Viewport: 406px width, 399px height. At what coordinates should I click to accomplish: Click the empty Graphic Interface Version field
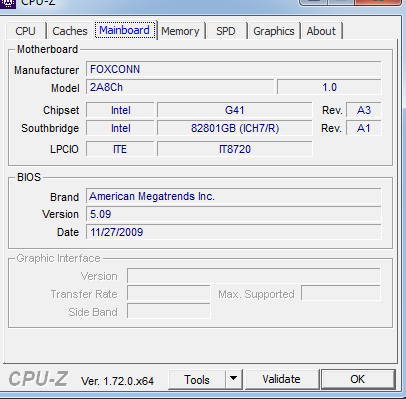coord(253,276)
